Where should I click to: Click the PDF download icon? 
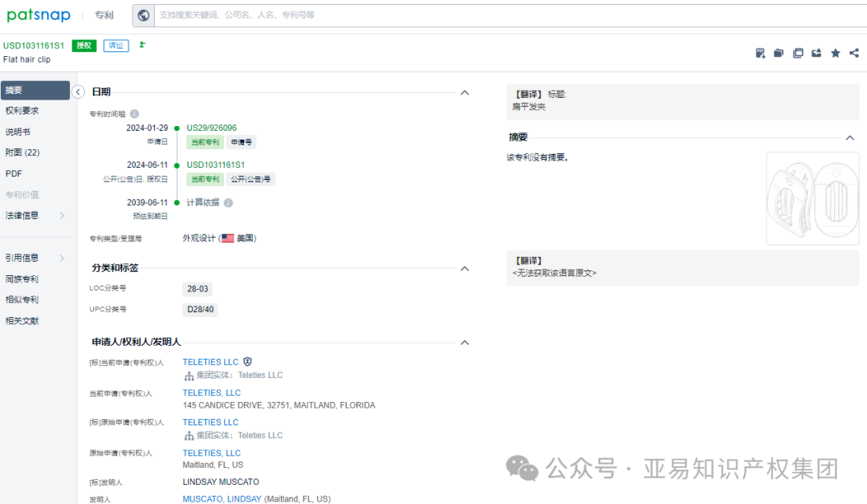(x=760, y=53)
